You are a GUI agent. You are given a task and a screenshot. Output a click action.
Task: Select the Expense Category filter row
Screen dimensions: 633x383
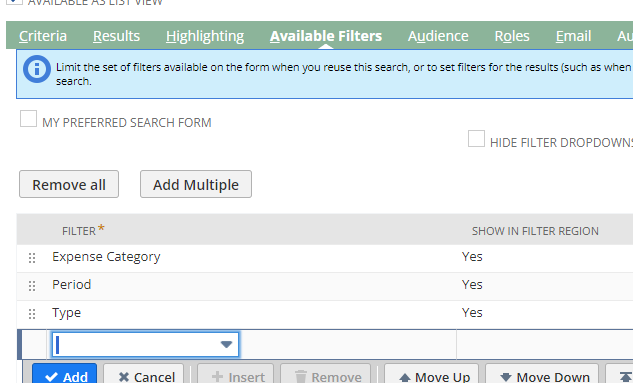pyautogui.click(x=325, y=258)
